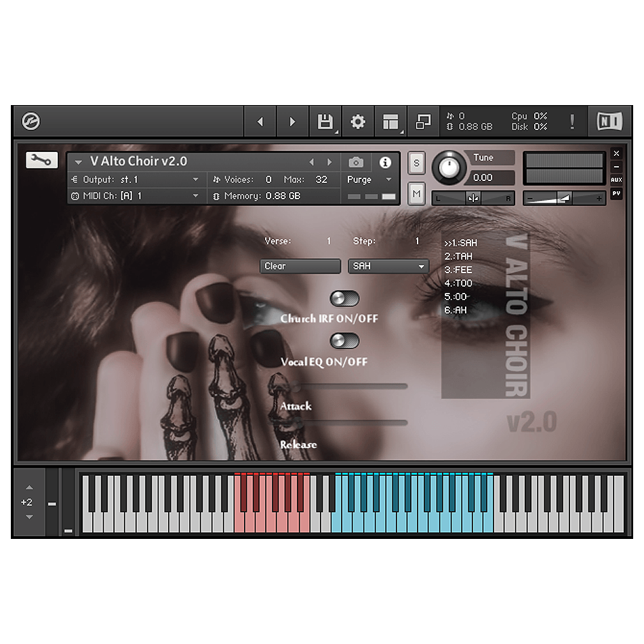Viewport: 644px width, 644px height.
Task: Click the Tune knob
Action: [449, 167]
